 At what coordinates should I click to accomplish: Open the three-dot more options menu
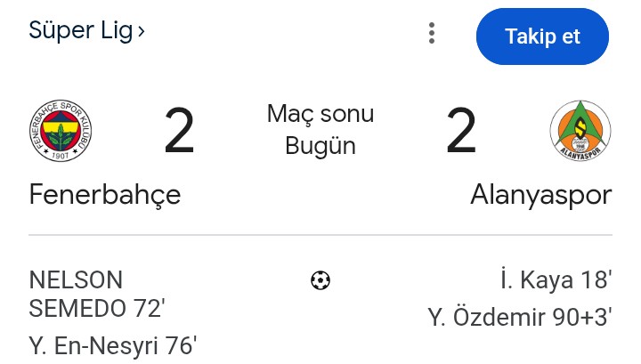pyautogui.click(x=432, y=34)
